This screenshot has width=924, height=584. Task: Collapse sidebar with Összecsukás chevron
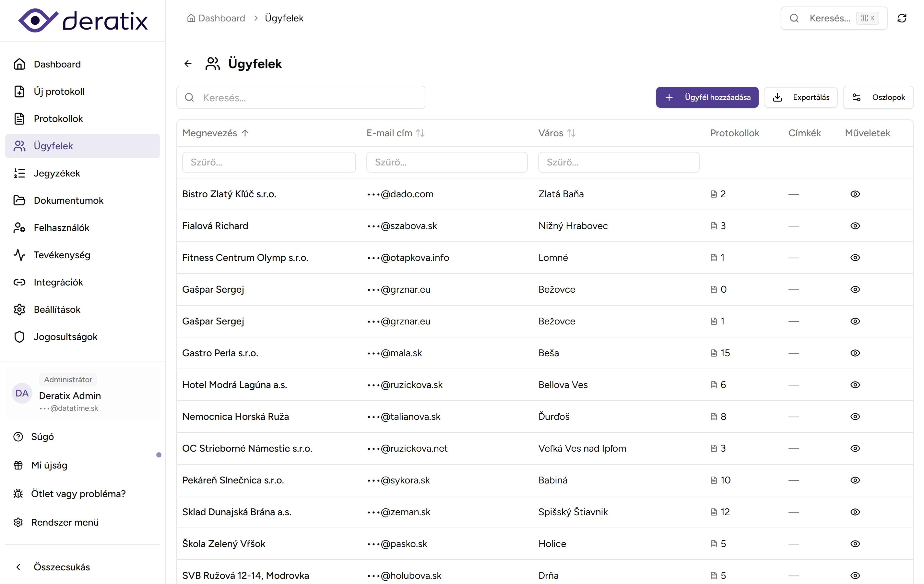click(x=18, y=567)
